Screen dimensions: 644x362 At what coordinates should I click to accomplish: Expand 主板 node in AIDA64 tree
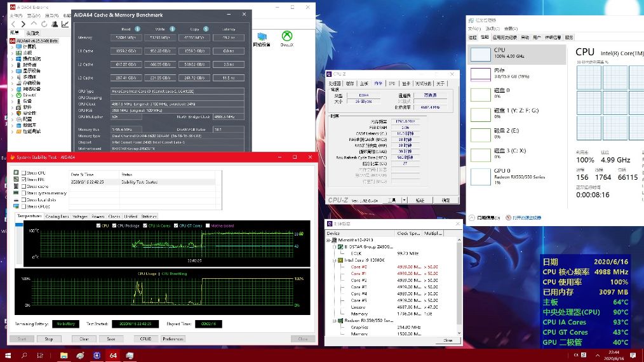12,53
